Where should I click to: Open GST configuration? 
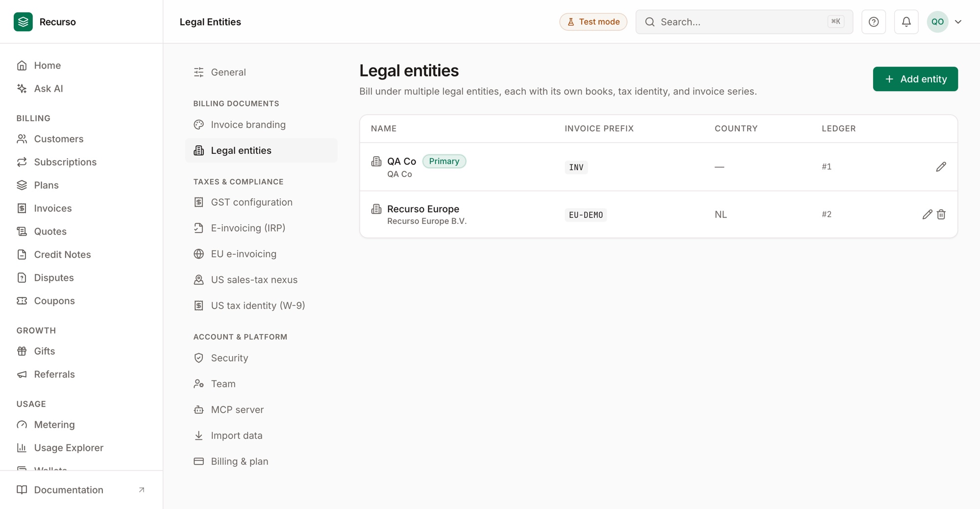coord(251,202)
